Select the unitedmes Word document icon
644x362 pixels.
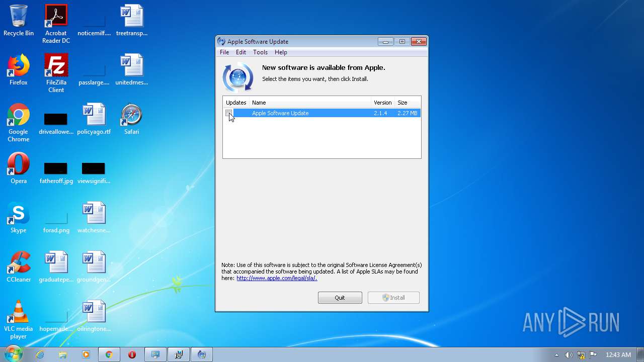pos(131,69)
